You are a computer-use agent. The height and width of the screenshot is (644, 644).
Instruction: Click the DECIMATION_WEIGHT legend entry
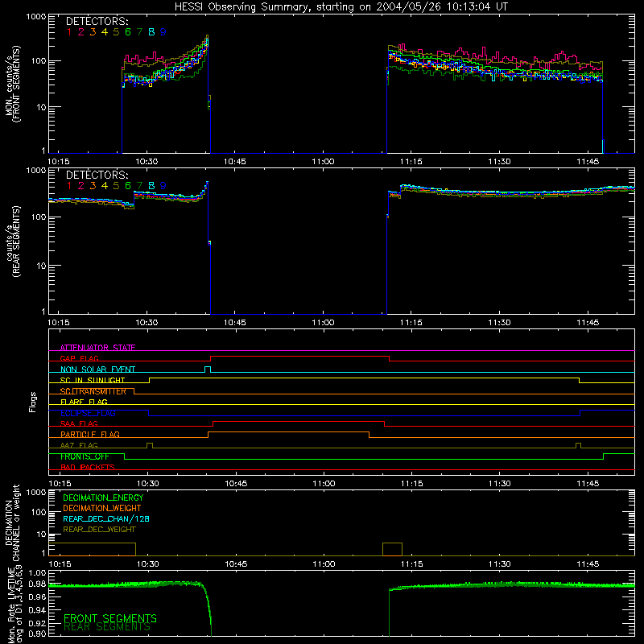click(x=102, y=508)
